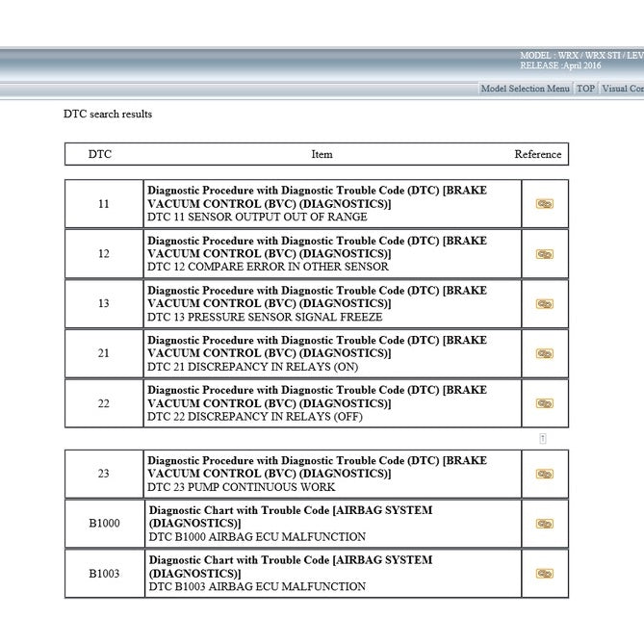Select the Visual Con menu tab
This screenshot has height=644, width=644.
622,89
